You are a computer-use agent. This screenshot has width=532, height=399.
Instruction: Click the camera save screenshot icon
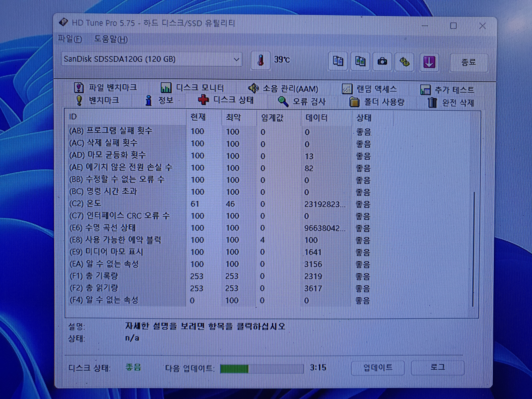(x=382, y=62)
